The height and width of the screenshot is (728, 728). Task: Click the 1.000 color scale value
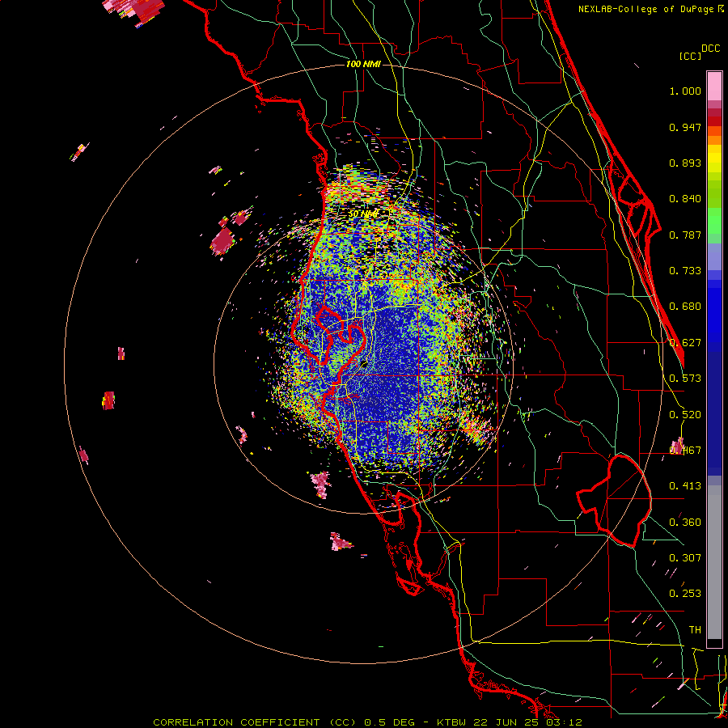point(685,91)
